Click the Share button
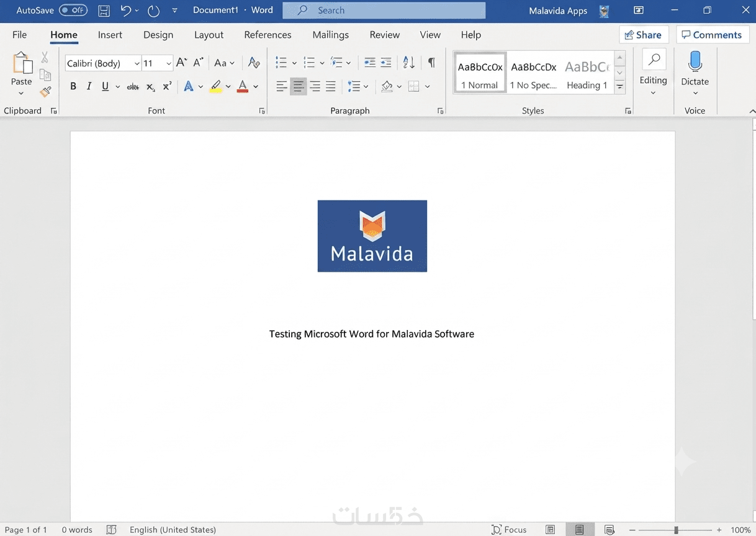Image resolution: width=756 pixels, height=536 pixels. (x=644, y=35)
